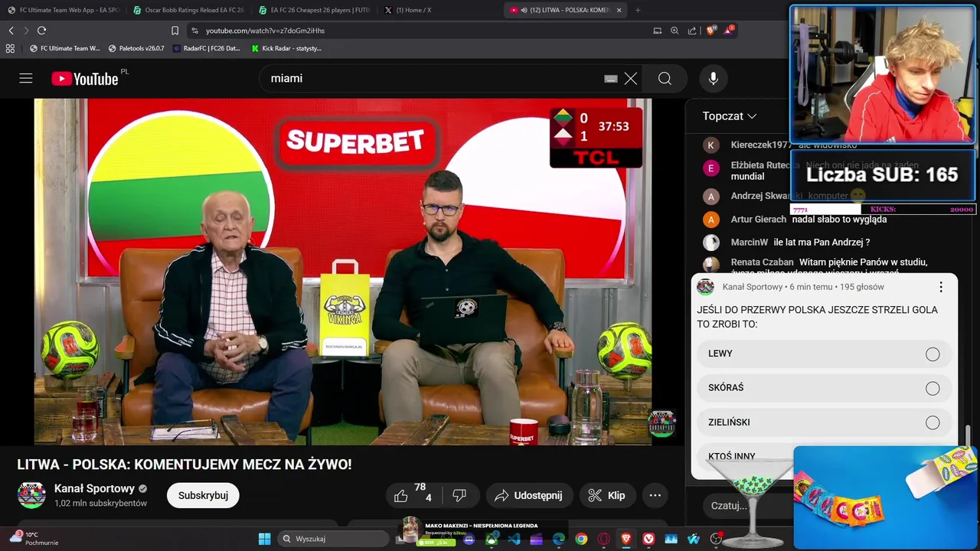
Task: Click chat author Artur Gierach
Action: coord(758,220)
